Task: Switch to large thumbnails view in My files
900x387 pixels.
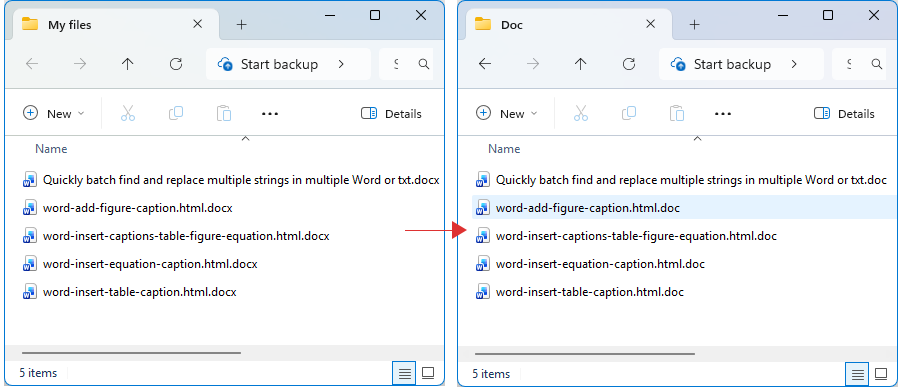Action: pyautogui.click(x=428, y=374)
